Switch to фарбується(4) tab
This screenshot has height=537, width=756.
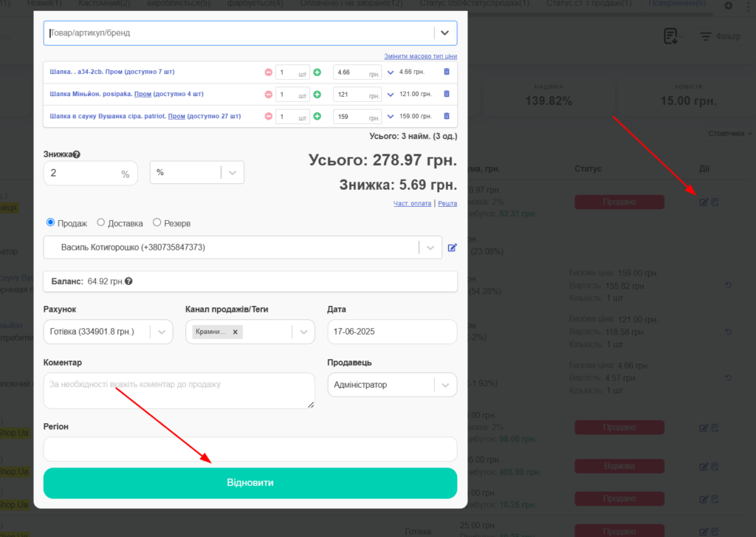coord(255,4)
